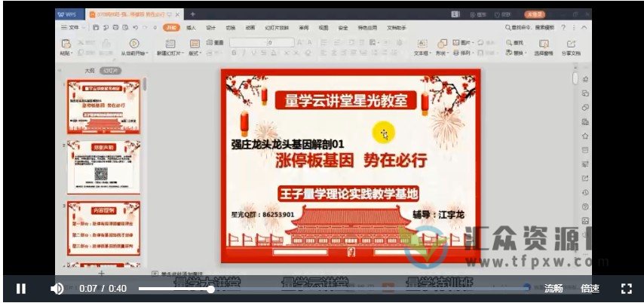Collapse the ribbon with the chevron

click(584, 27)
